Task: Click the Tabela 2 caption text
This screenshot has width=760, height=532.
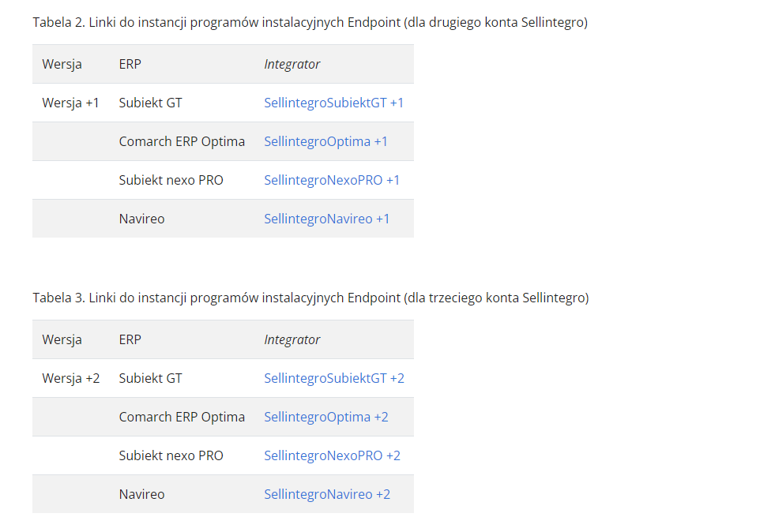Action: (x=310, y=22)
